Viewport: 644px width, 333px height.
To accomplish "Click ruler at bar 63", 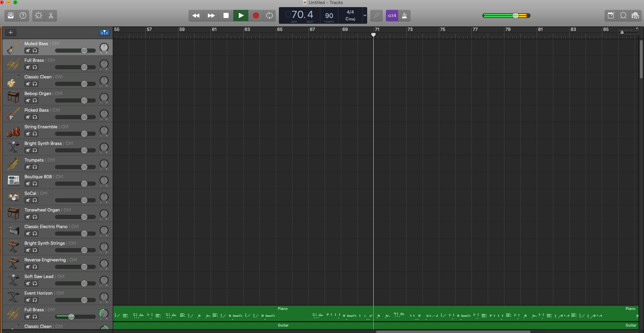I will coord(247,30).
